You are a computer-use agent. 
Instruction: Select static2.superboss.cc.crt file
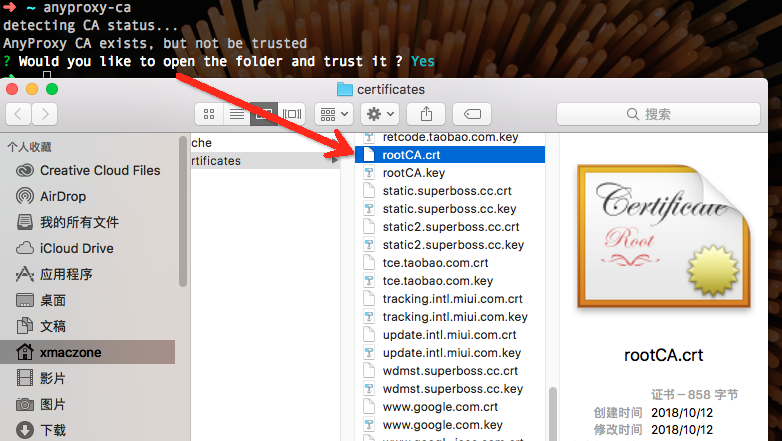(x=450, y=226)
